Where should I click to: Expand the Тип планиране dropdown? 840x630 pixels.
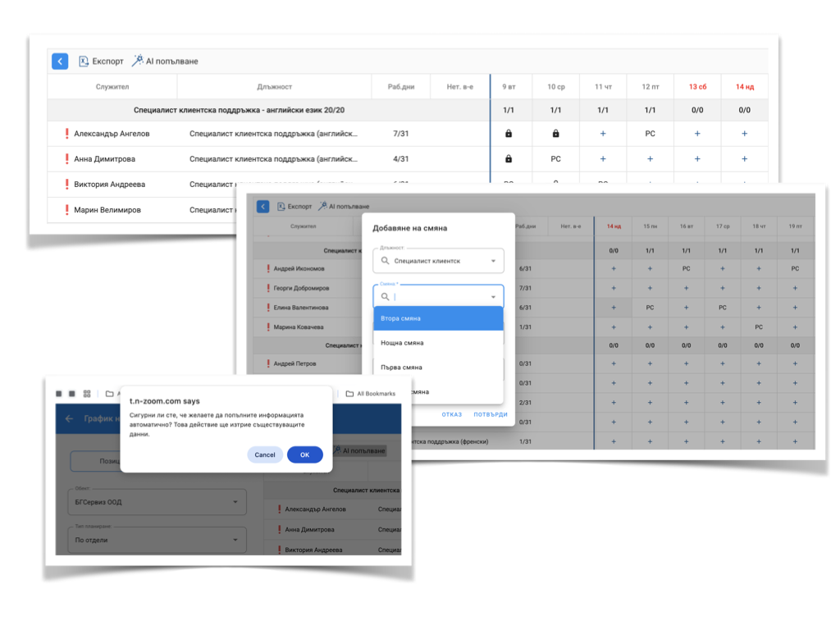[x=235, y=540]
